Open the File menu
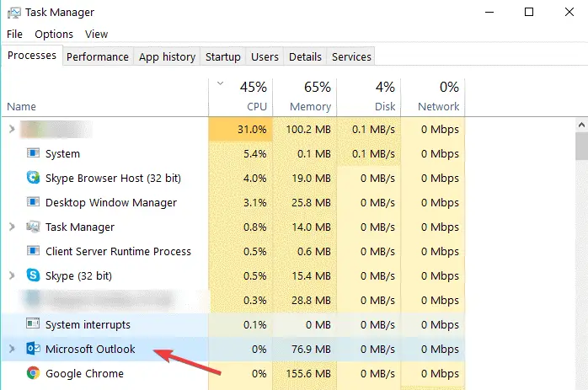The height and width of the screenshot is (390, 588). 14,35
